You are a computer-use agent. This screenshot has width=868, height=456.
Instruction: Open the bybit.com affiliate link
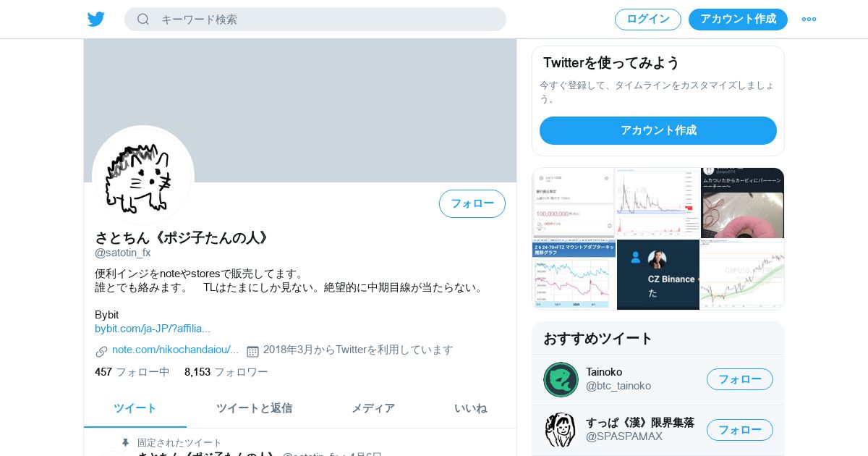pyautogui.click(x=153, y=329)
